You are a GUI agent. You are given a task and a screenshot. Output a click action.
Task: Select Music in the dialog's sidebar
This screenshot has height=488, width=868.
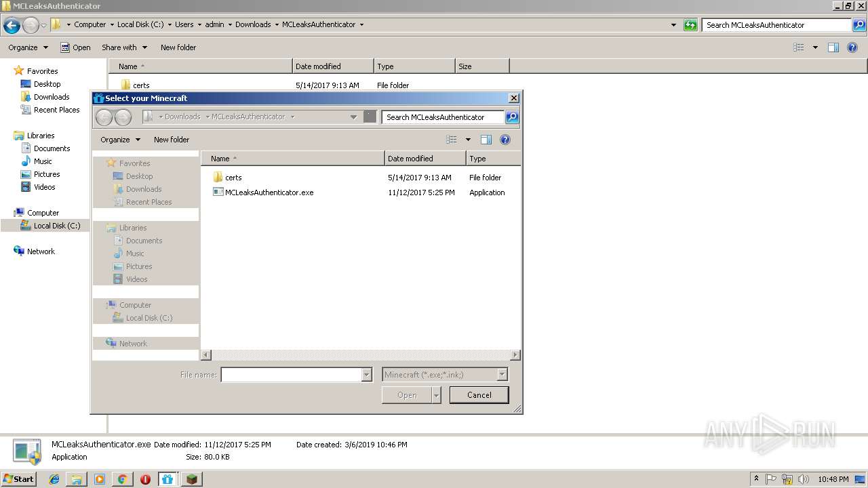tap(135, 253)
